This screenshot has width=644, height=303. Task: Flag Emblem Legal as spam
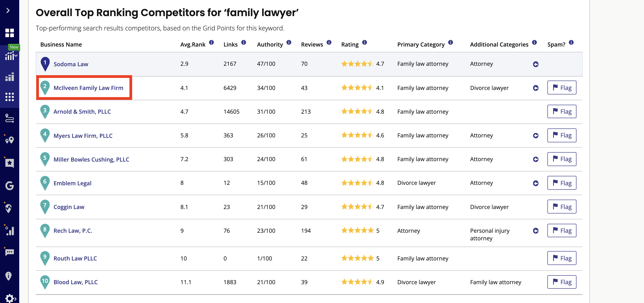562,183
